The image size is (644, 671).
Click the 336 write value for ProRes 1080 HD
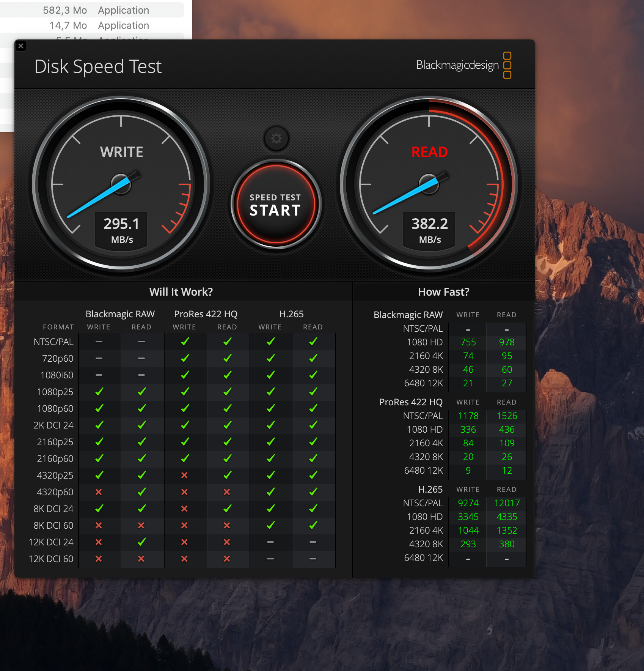pyautogui.click(x=468, y=430)
